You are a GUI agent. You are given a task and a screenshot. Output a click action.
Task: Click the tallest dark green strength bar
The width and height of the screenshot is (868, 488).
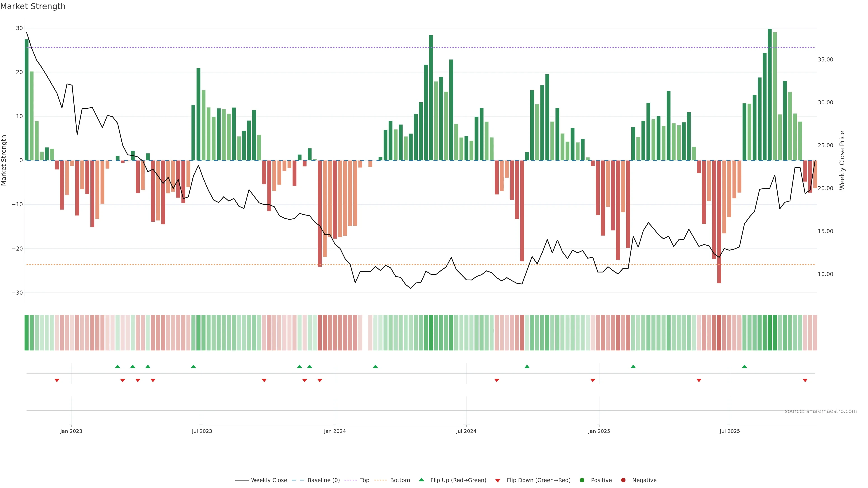(x=770, y=94)
